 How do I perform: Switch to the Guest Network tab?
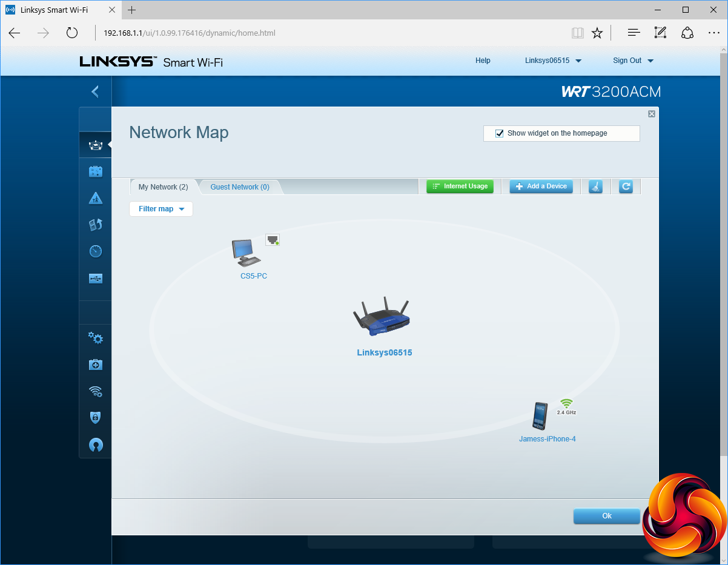click(x=240, y=187)
